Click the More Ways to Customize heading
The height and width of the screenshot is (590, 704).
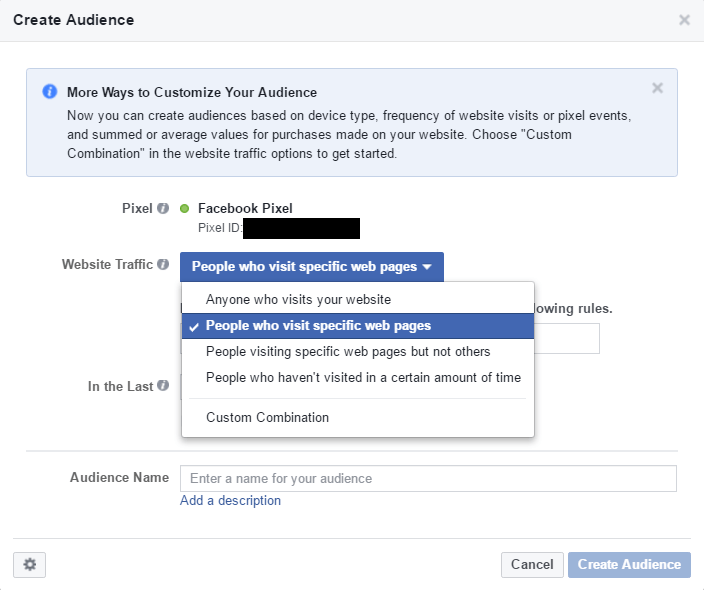[x=192, y=92]
